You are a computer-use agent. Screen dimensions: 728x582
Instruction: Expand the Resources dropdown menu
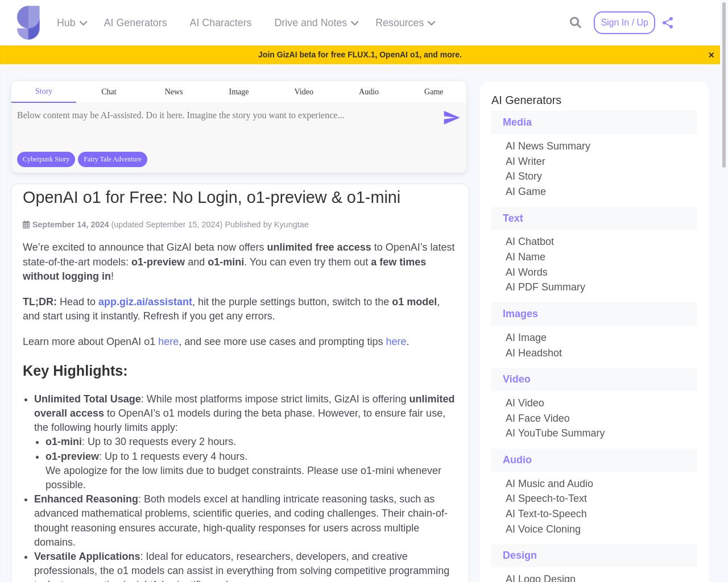[x=406, y=23]
